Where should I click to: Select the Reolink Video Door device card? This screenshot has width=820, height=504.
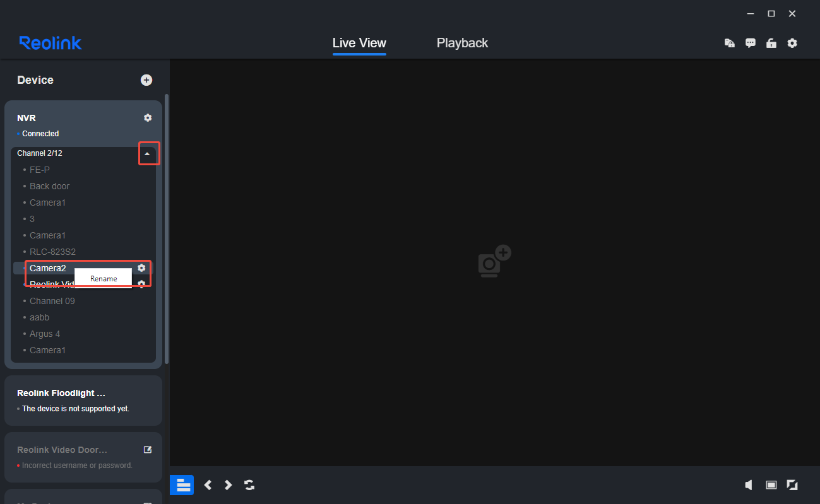pos(83,457)
